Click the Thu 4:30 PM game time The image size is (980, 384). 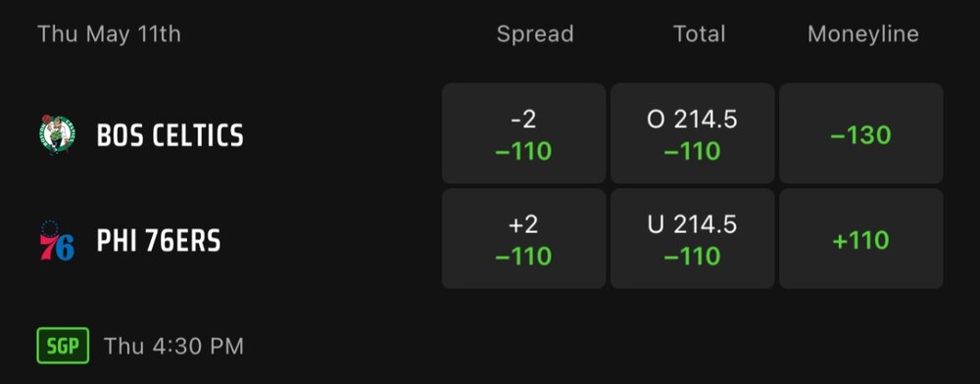coord(173,346)
